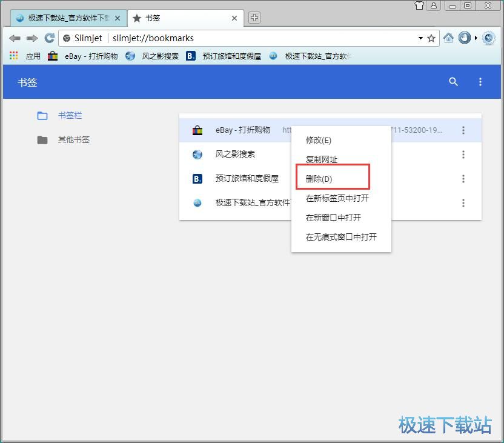Search bookmarks with the magnifier icon
The image size is (504, 443).
[x=453, y=82]
